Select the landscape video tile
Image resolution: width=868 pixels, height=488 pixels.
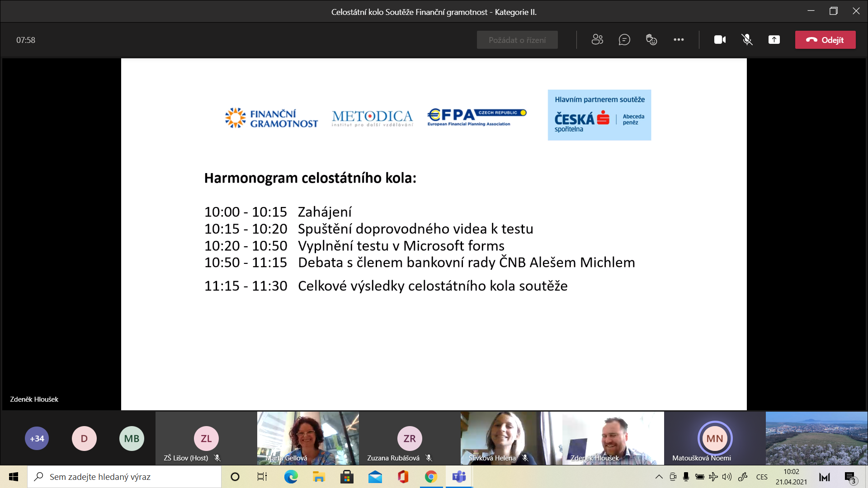[816, 438]
